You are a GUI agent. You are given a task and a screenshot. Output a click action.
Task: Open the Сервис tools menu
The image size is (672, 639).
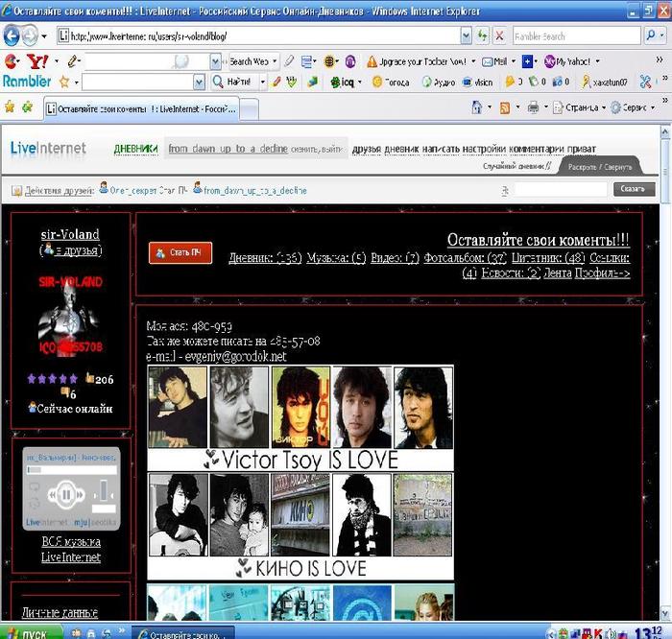pyautogui.click(x=633, y=107)
